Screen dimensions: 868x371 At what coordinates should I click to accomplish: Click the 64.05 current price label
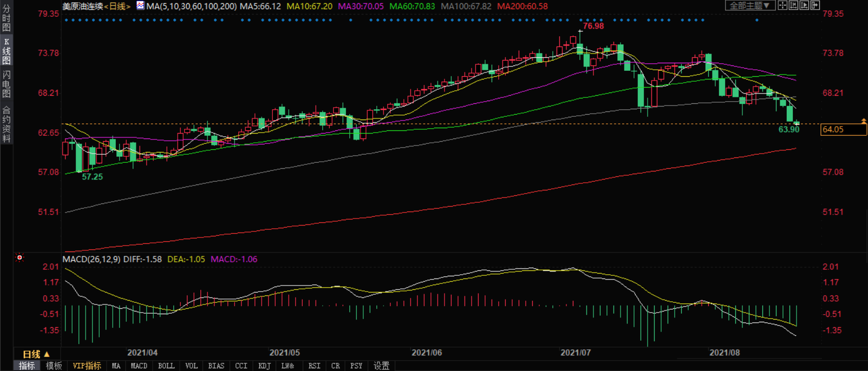[x=843, y=130]
